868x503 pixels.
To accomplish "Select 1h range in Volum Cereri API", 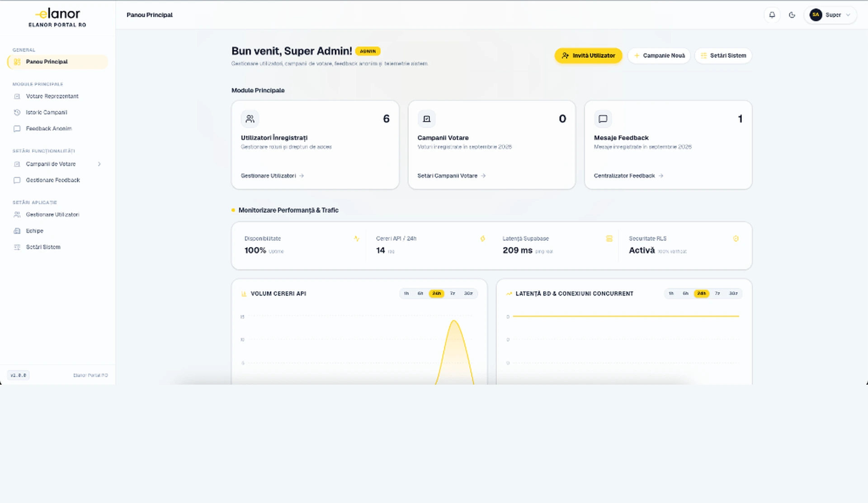I will [406, 294].
